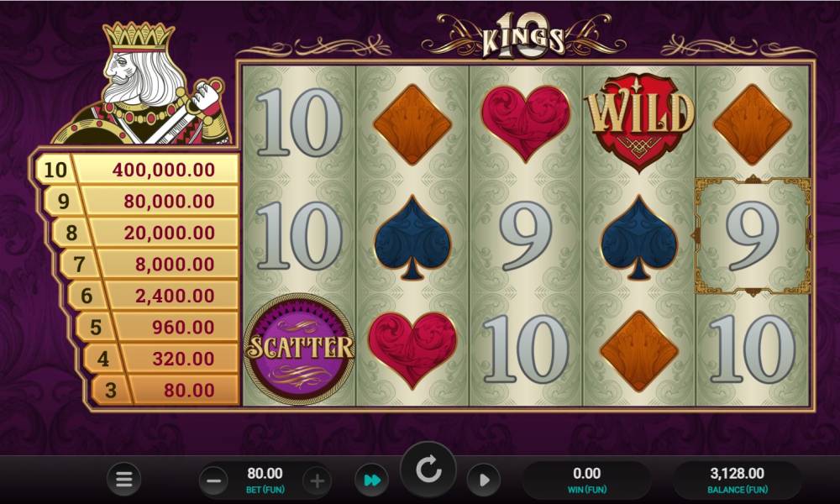
Task: Decrease the bet with minus button
Action: [213, 480]
